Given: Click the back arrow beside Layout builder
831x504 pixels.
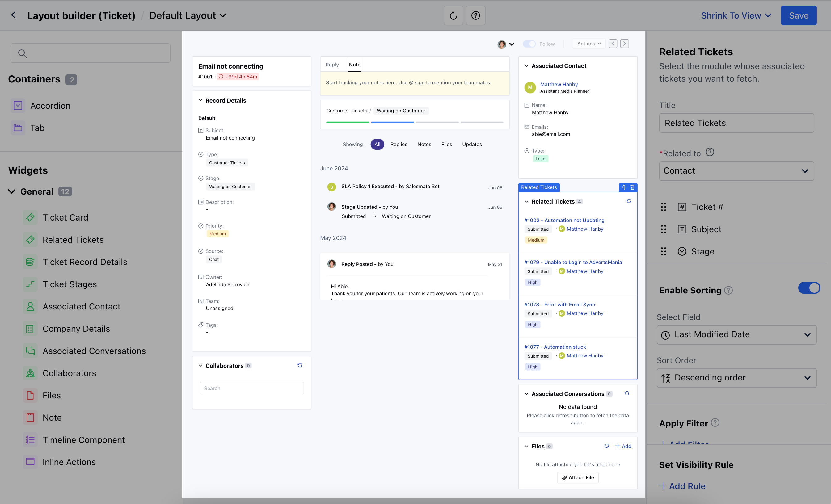Looking at the screenshot, I should pos(14,15).
